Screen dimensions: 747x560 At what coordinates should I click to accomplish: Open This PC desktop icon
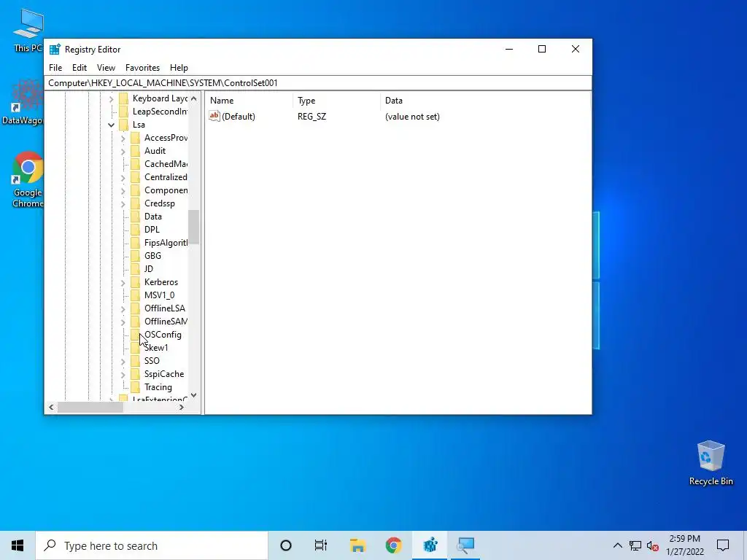click(x=28, y=30)
